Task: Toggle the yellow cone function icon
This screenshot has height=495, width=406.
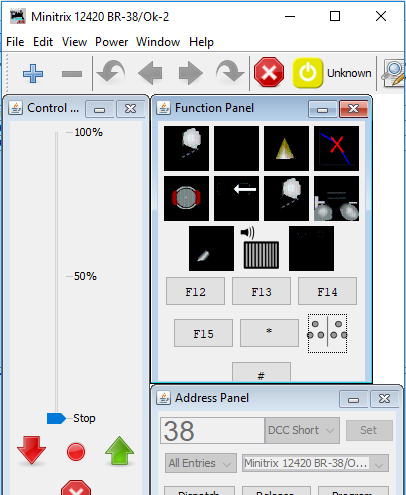Action: click(x=286, y=148)
